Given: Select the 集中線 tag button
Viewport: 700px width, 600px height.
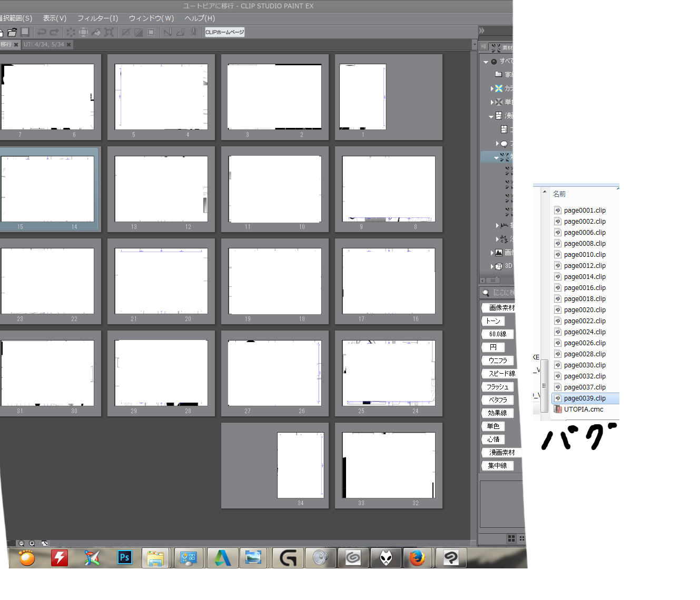Looking at the screenshot, I should (x=498, y=466).
